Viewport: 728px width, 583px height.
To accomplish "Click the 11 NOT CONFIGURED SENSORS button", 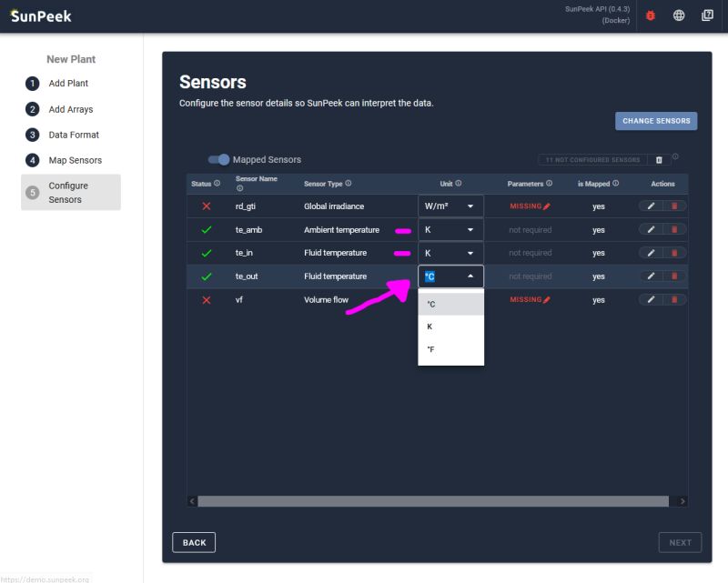I will [x=592, y=160].
